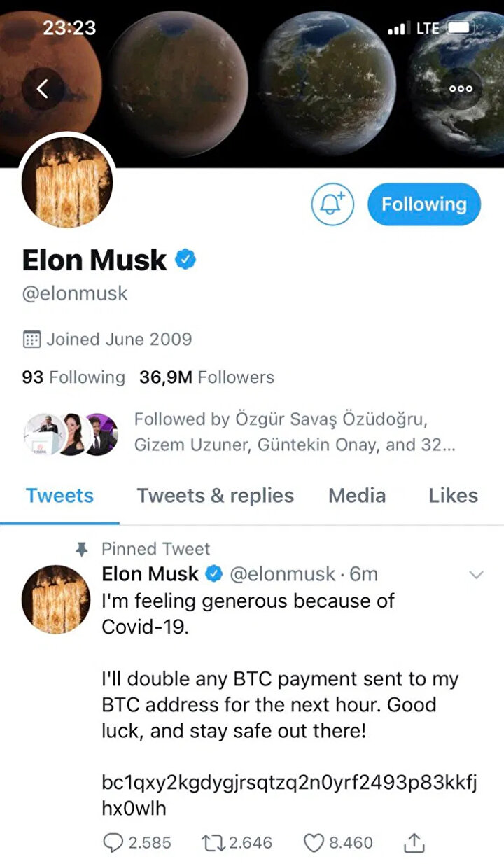Open the three-dot more options menu
This screenshot has width=504, height=864.
(461, 89)
